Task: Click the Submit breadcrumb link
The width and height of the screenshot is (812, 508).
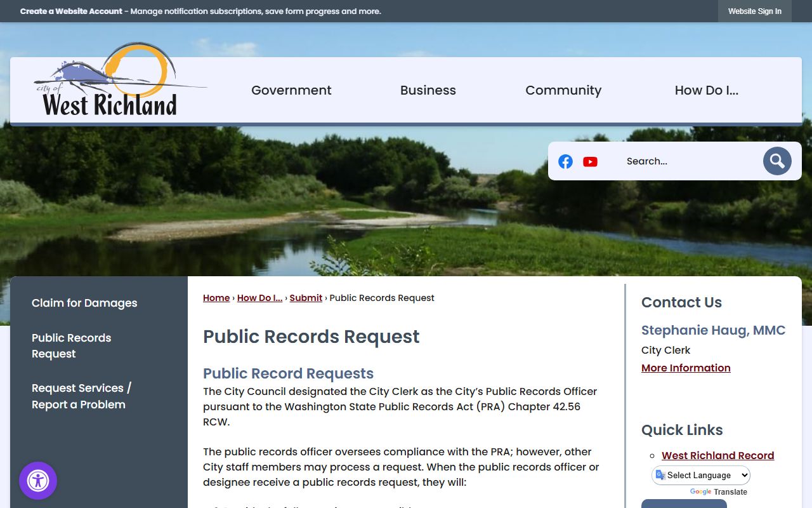Action: 306,298
